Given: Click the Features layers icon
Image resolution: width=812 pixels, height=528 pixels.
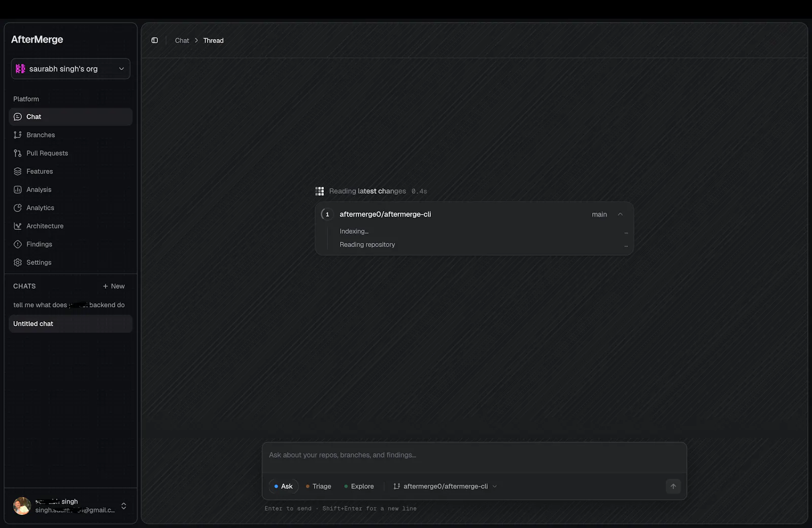Looking at the screenshot, I should [18, 171].
